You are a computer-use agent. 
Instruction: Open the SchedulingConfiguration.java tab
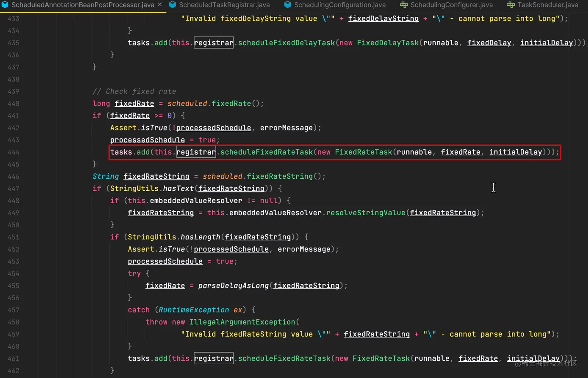pyautogui.click(x=339, y=5)
